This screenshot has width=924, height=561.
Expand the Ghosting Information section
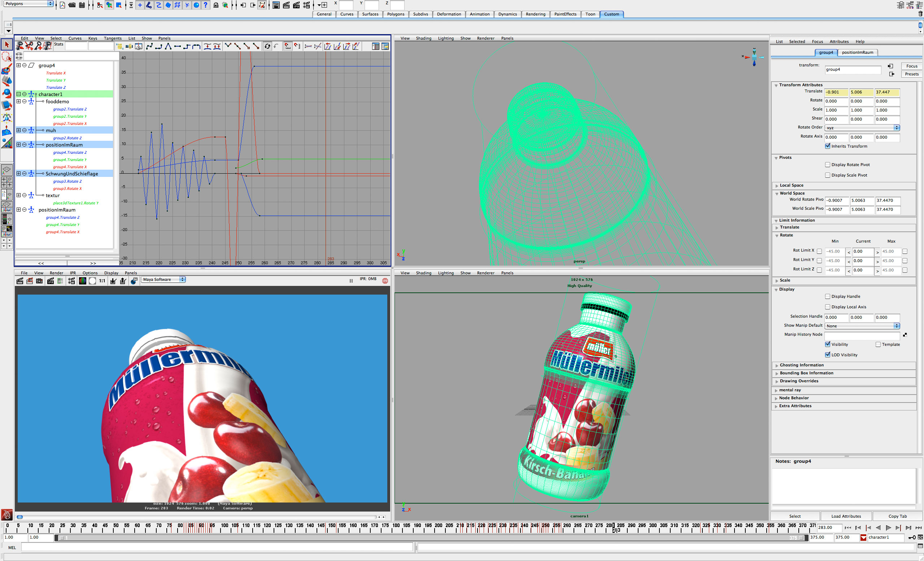point(777,366)
